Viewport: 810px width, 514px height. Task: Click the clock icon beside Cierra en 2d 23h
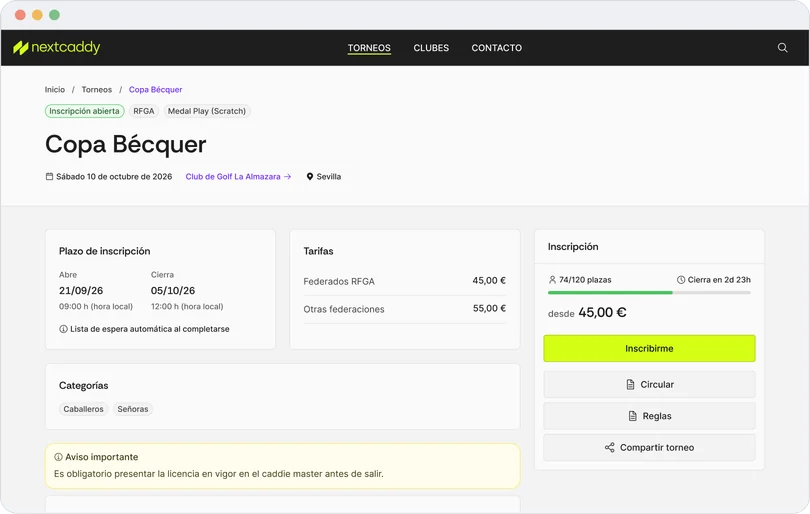coord(681,280)
